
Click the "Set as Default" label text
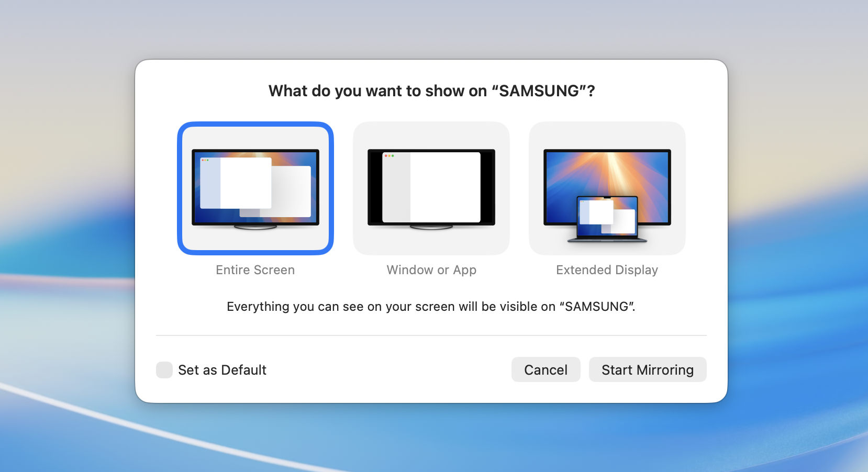(222, 370)
